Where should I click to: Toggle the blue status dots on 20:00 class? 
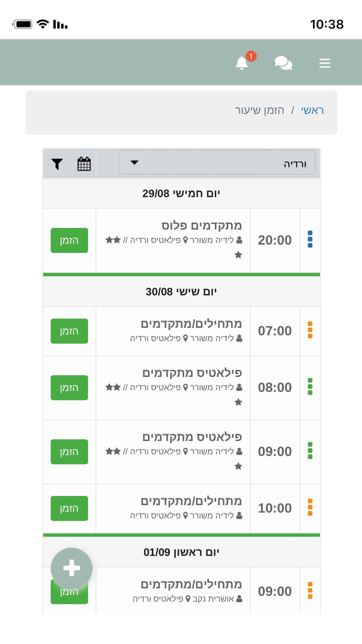pos(310,240)
